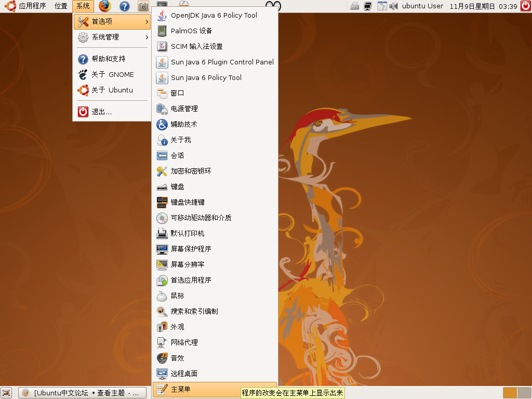Click the 会话 session icon
The width and height of the screenshot is (532, 399).
162,156
